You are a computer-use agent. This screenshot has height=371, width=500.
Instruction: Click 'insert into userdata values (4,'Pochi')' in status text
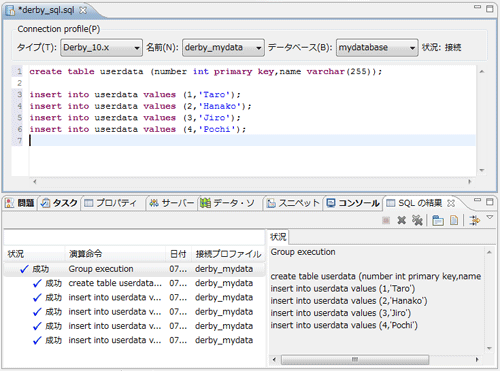click(x=344, y=325)
